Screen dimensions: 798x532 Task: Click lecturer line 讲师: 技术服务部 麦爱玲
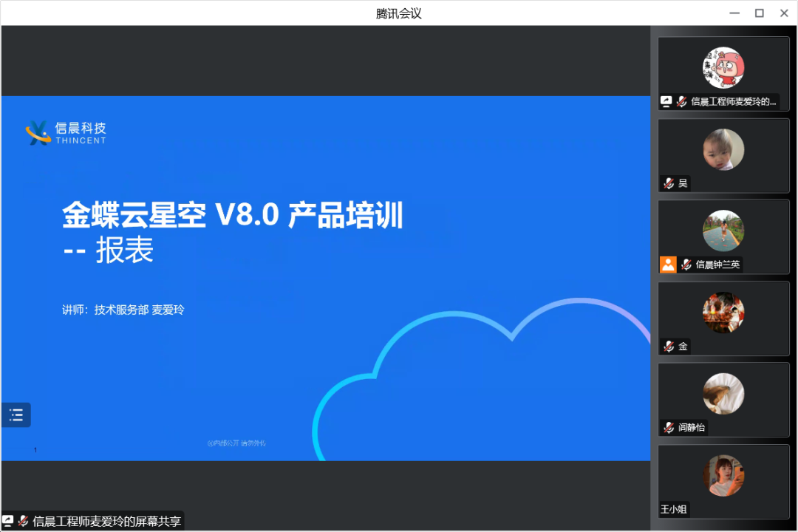pyautogui.click(x=123, y=310)
